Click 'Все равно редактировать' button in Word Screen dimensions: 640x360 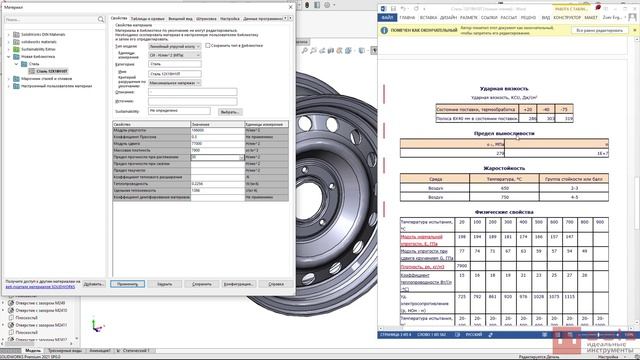click(x=599, y=30)
